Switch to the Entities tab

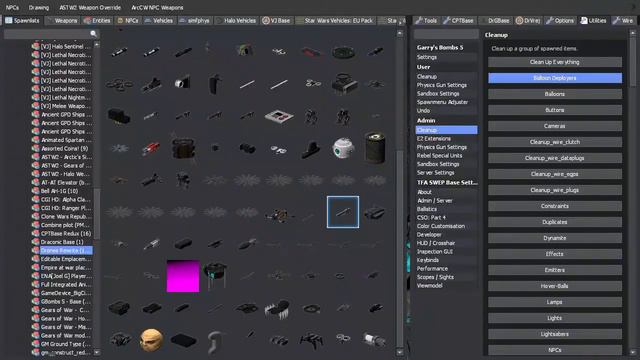[97, 20]
